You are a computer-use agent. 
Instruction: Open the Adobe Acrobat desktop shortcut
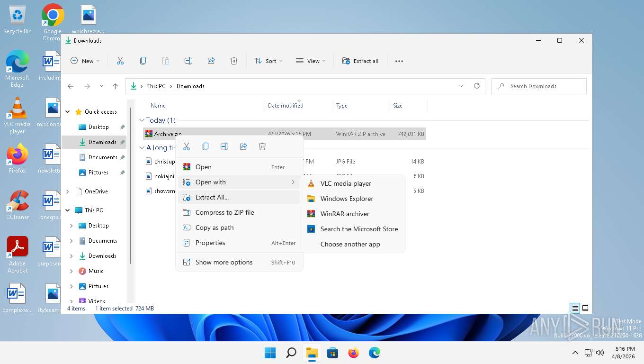coord(18,255)
